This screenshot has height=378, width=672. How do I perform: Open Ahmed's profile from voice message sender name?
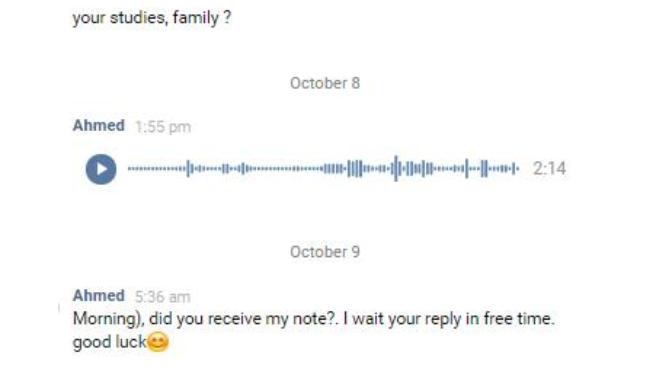pyautogui.click(x=99, y=126)
